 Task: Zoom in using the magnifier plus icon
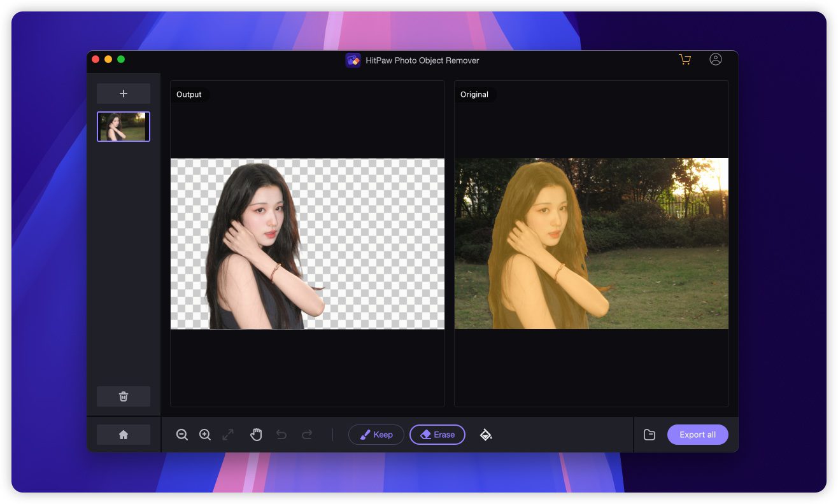click(205, 435)
